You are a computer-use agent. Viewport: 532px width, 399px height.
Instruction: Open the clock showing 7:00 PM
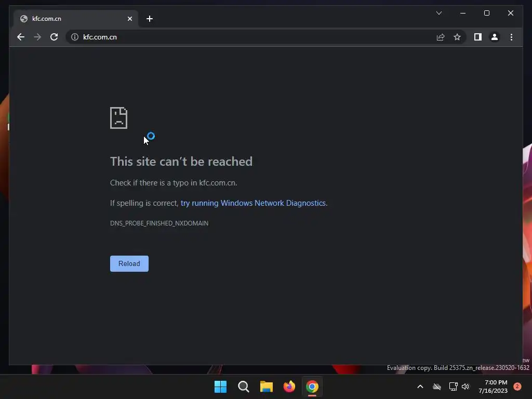pyautogui.click(x=493, y=387)
